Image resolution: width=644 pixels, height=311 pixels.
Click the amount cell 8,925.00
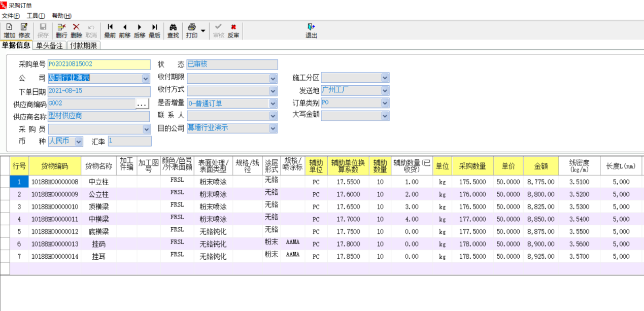pos(540,257)
